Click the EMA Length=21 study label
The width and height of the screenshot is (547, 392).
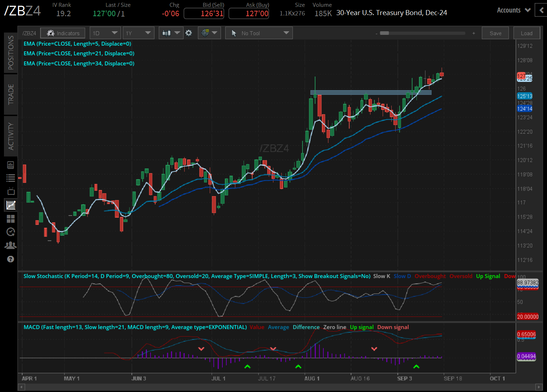pyautogui.click(x=79, y=54)
